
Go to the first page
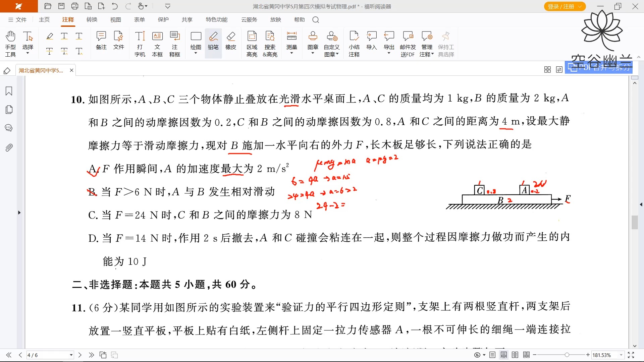(x=9, y=355)
